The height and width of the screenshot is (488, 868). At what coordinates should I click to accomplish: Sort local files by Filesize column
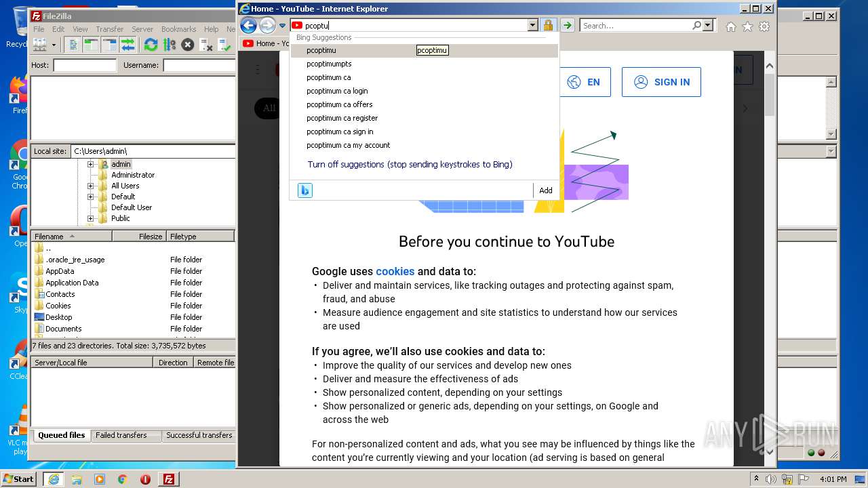click(x=140, y=236)
